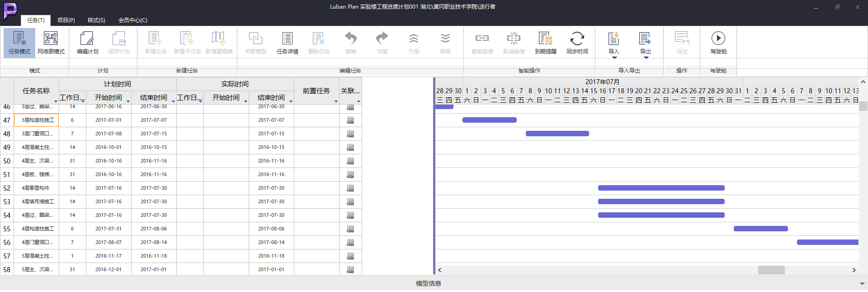Click planned end date 2017-08-14 in row 56
This screenshot has height=292, width=868.
[154, 243]
